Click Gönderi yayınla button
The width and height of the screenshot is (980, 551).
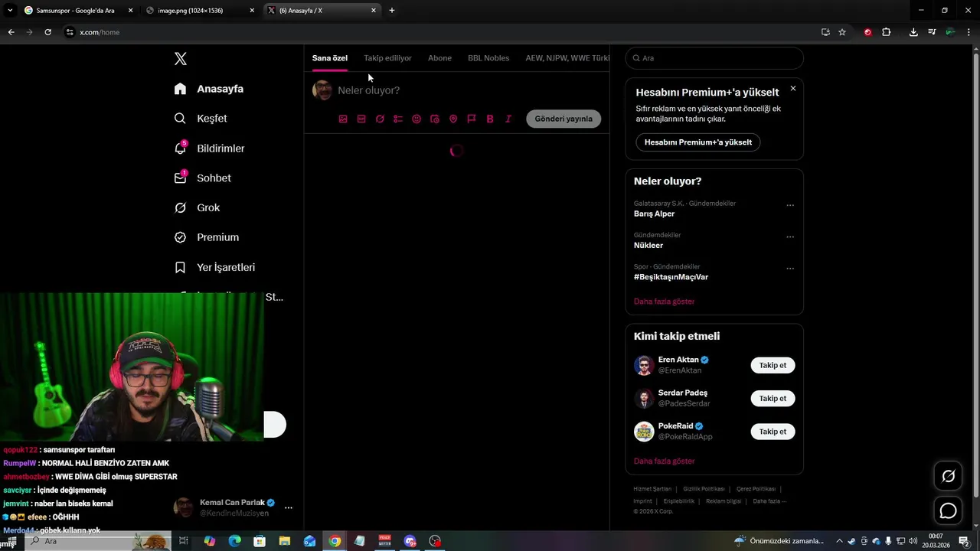[563, 119]
